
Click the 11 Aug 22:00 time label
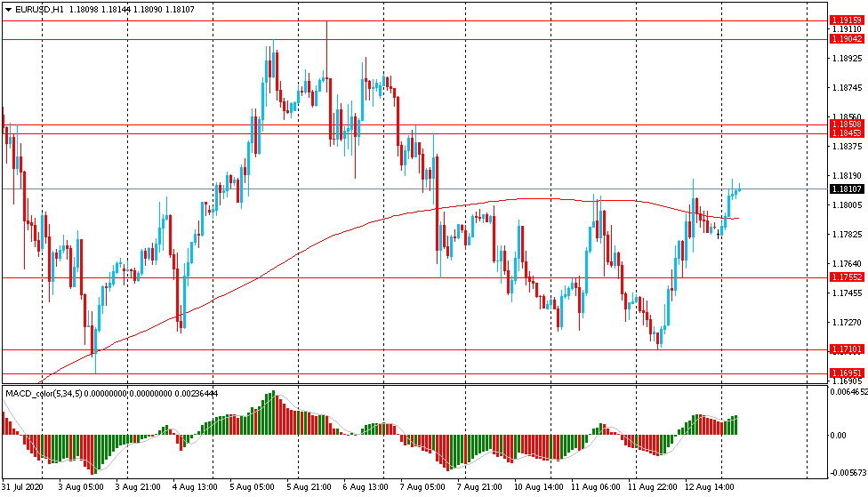[653, 487]
